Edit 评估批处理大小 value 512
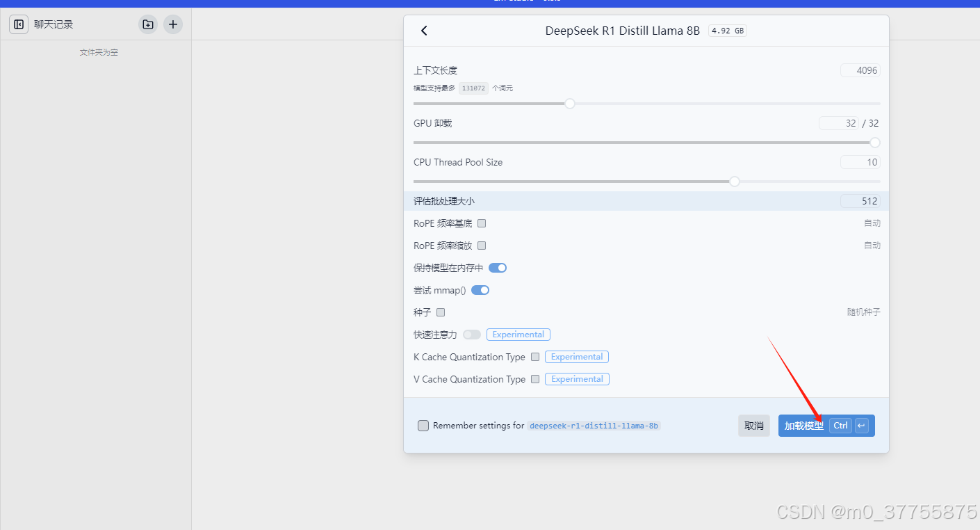This screenshot has width=980, height=530. click(x=860, y=201)
